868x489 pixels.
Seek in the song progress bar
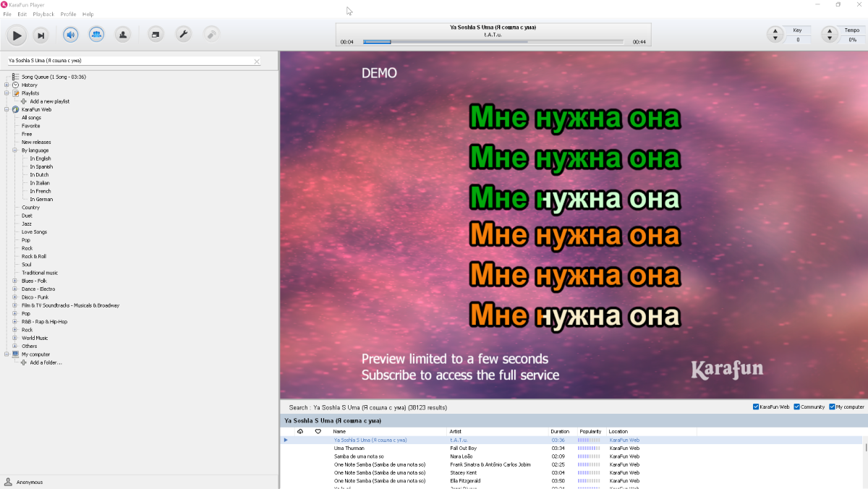[493, 42]
